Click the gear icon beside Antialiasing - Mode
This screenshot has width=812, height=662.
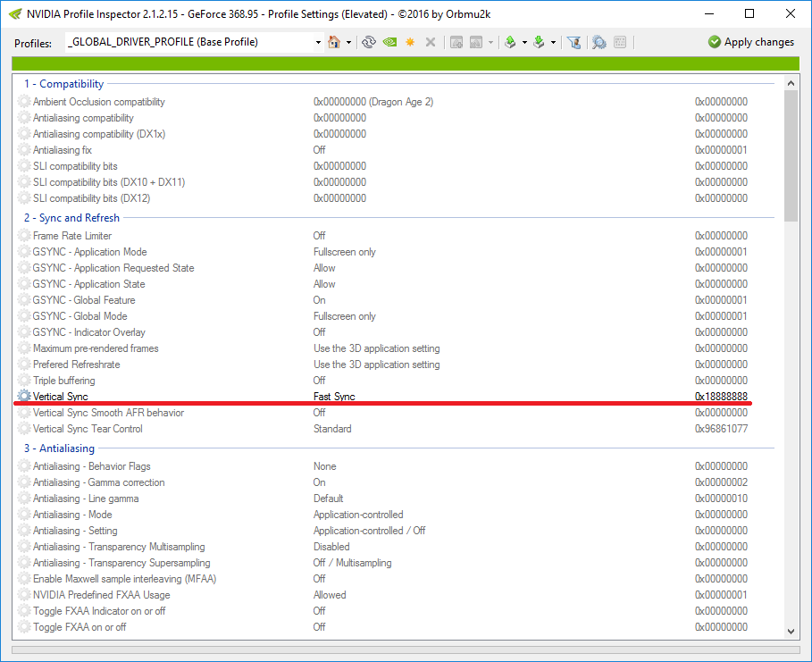24,515
